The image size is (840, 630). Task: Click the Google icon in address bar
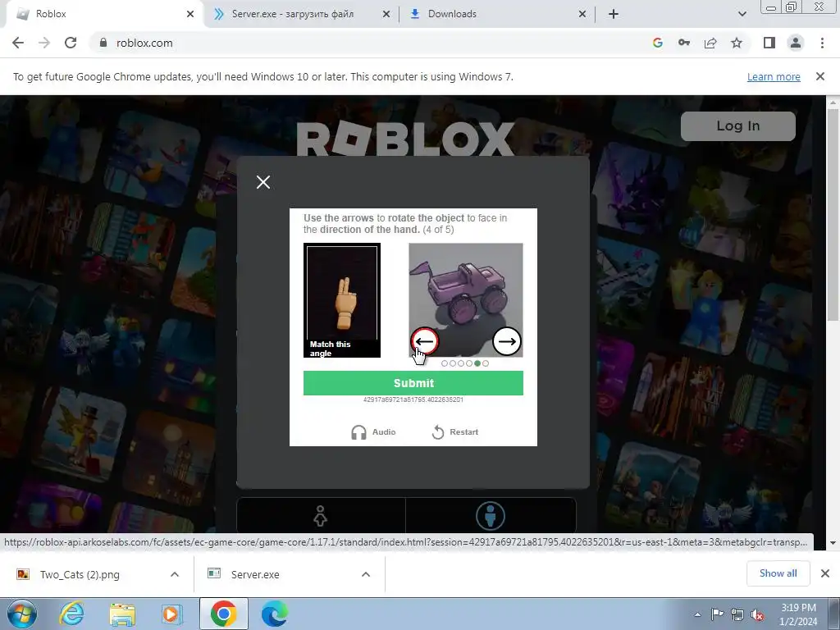[658, 43]
